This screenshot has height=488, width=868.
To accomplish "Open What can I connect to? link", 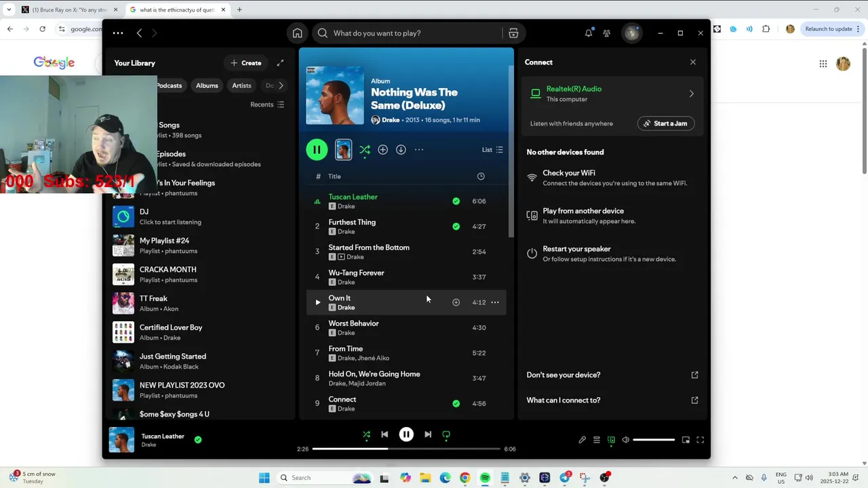I will (x=612, y=400).
